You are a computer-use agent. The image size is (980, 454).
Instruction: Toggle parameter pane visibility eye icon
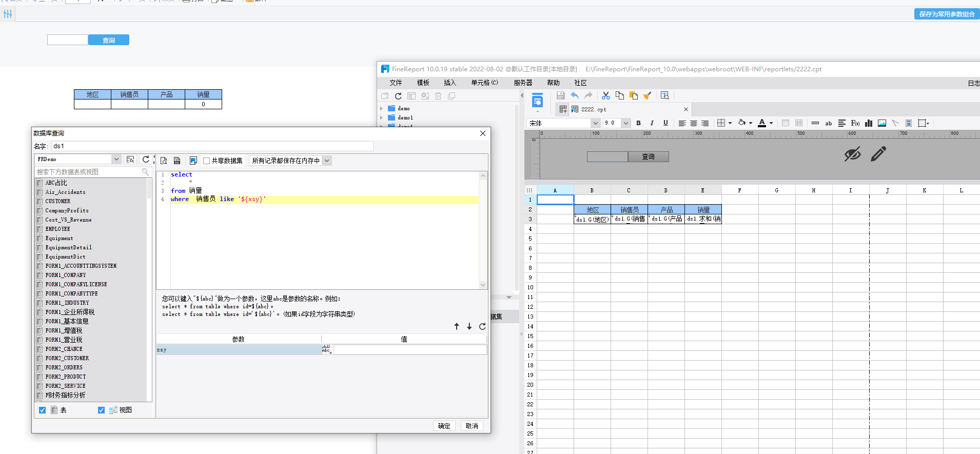click(852, 154)
